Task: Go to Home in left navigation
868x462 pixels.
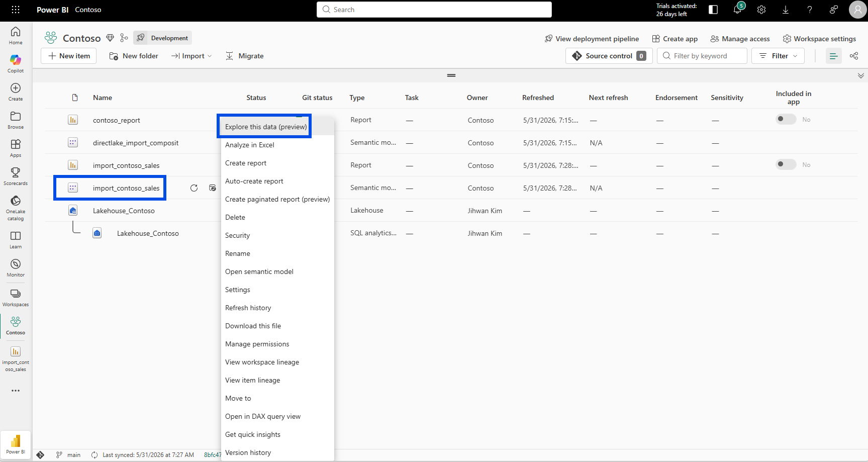Action: click(16, 35)
